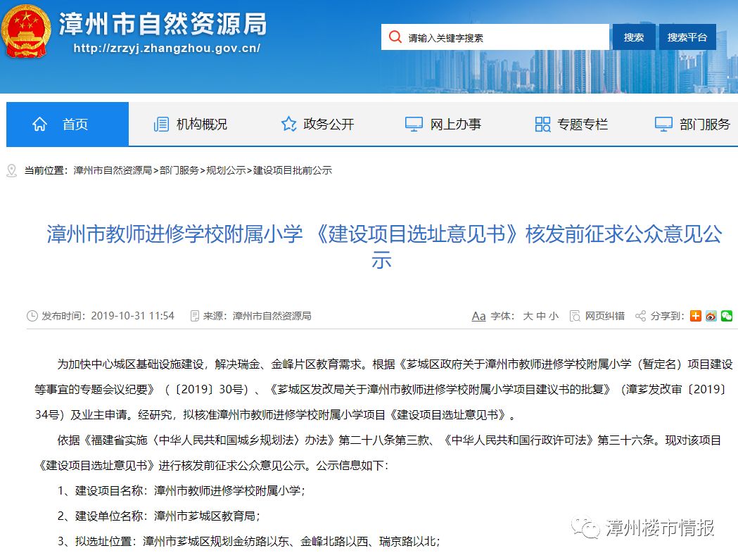Open more sharing options via orange plus icon
This screenshot has width=738, height=560.
pyautogui.click(x=695, y=316)
